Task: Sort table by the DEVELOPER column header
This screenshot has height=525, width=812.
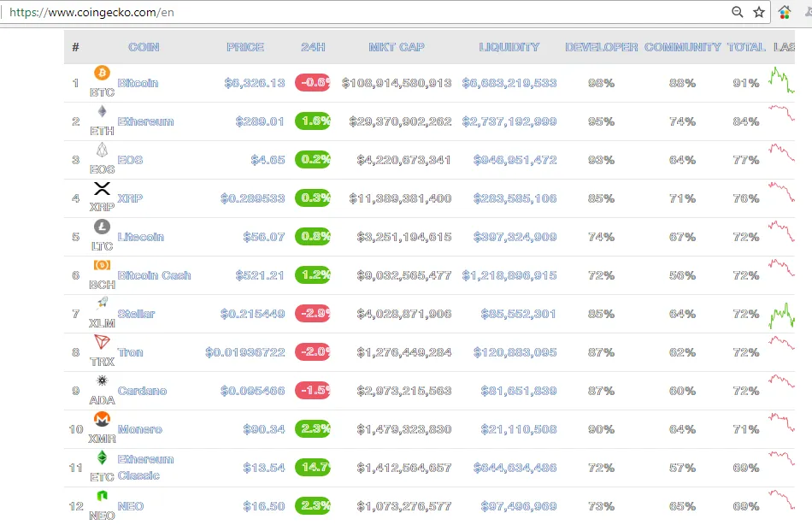Action: tap(602, 47)
